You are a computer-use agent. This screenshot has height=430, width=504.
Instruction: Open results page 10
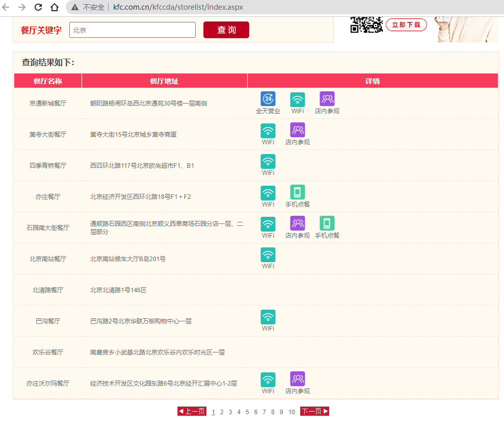coord(291,412)
